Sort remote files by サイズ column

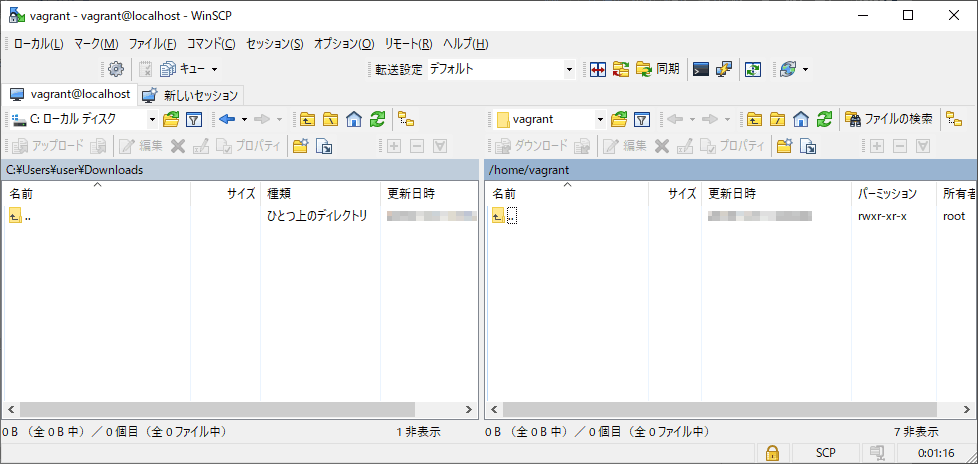point(675,194)
